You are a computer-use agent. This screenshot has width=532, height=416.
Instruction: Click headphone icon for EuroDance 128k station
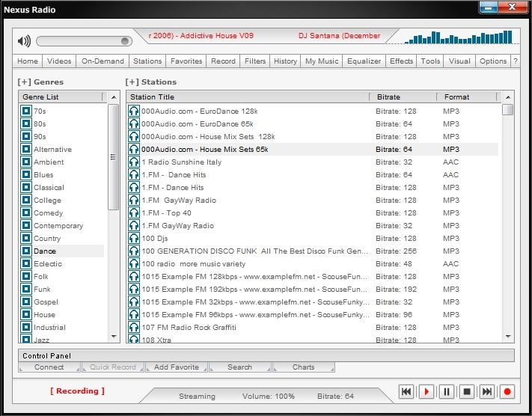point(134,111)
